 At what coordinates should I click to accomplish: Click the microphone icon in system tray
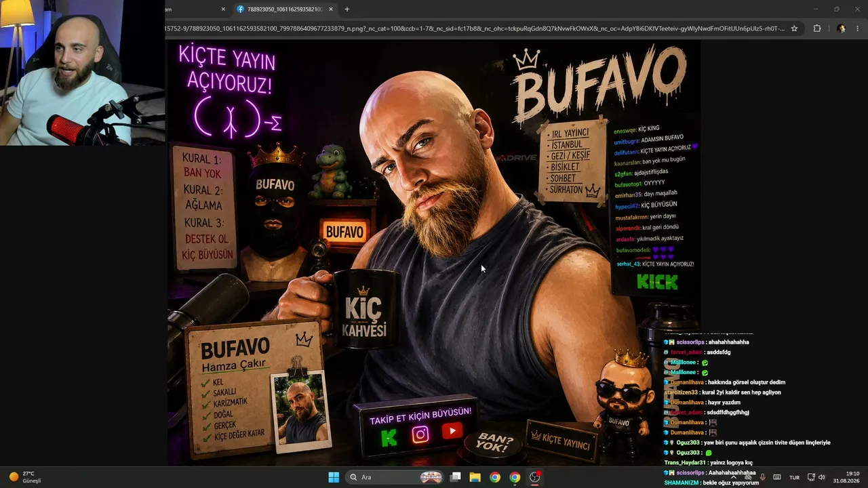[762, 477]
